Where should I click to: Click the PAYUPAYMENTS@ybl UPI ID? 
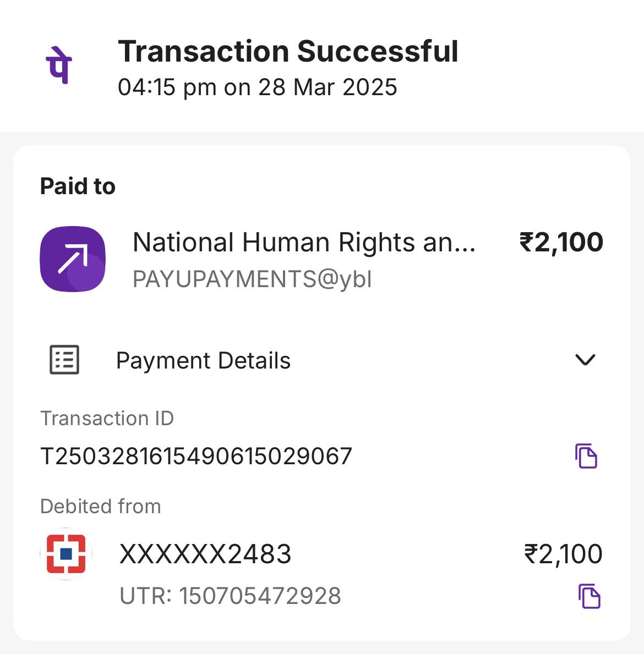pyautogui.click(x=252, y=279)
